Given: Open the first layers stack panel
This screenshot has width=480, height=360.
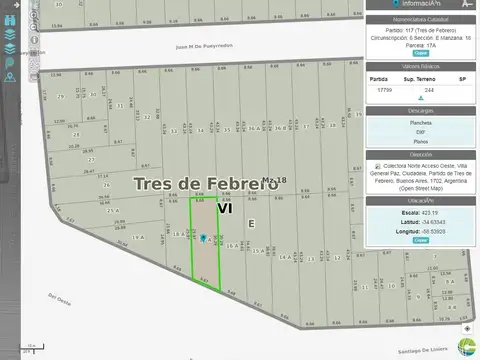Looking at the screenshot, I should (10, 35).
